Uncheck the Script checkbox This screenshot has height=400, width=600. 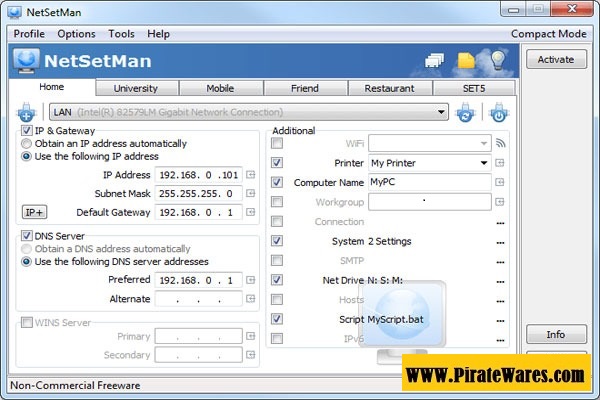click(x=277, y=319)
